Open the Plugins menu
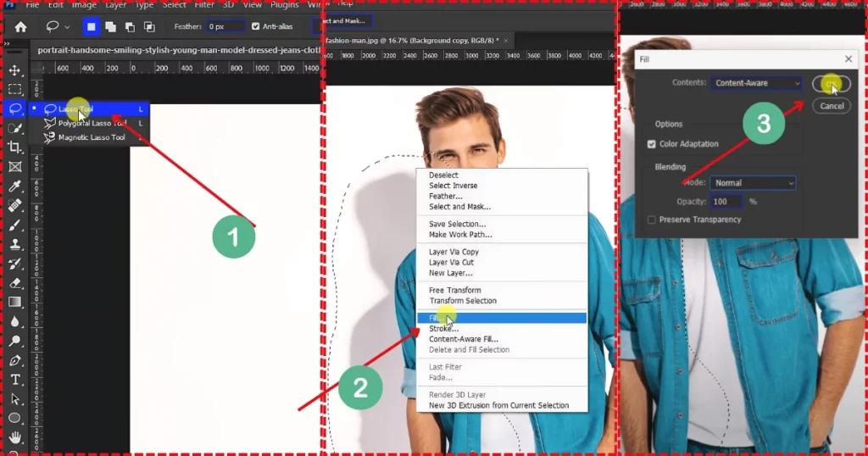Image resolution: width=868 pixels, height=456 pixels. 285,4
